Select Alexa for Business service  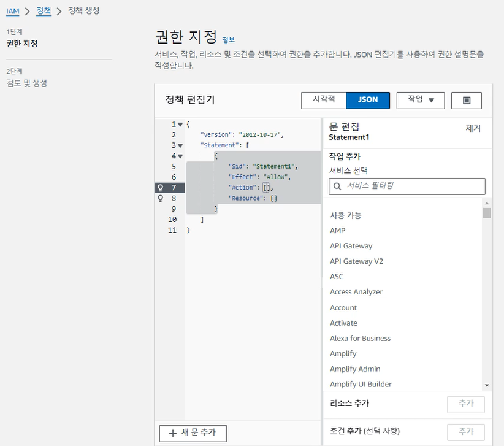coord(360,338)
